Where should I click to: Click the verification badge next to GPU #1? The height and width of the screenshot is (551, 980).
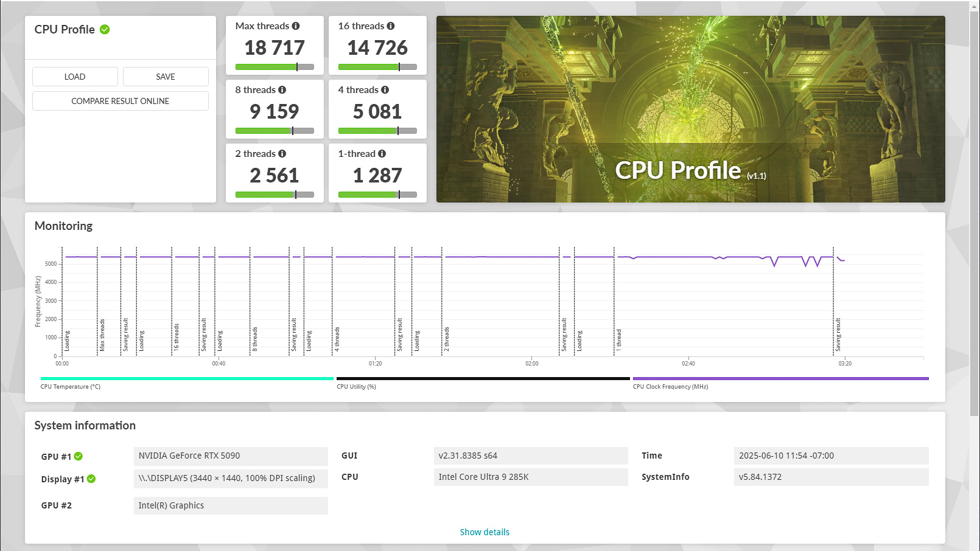click(79, 456)
